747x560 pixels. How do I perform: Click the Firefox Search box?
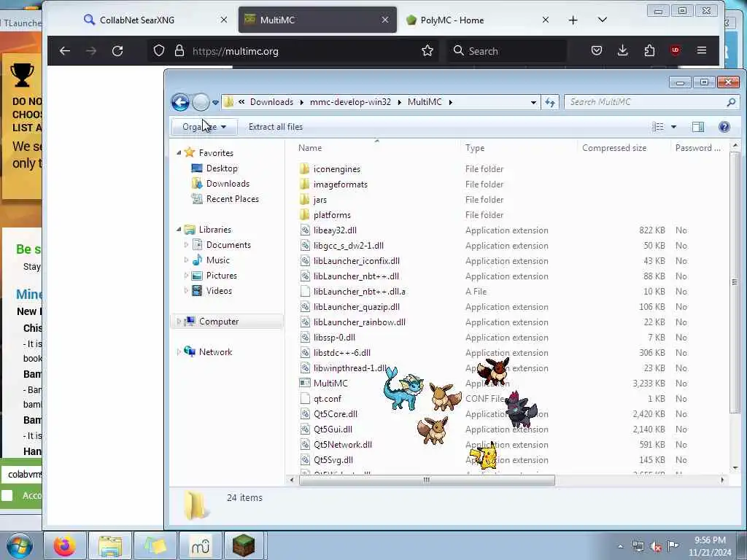tap(508, 51)
